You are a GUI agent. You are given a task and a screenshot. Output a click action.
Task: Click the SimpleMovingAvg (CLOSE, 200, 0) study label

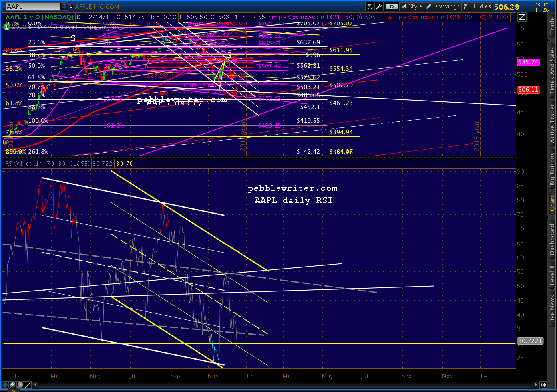click(436, 17)
